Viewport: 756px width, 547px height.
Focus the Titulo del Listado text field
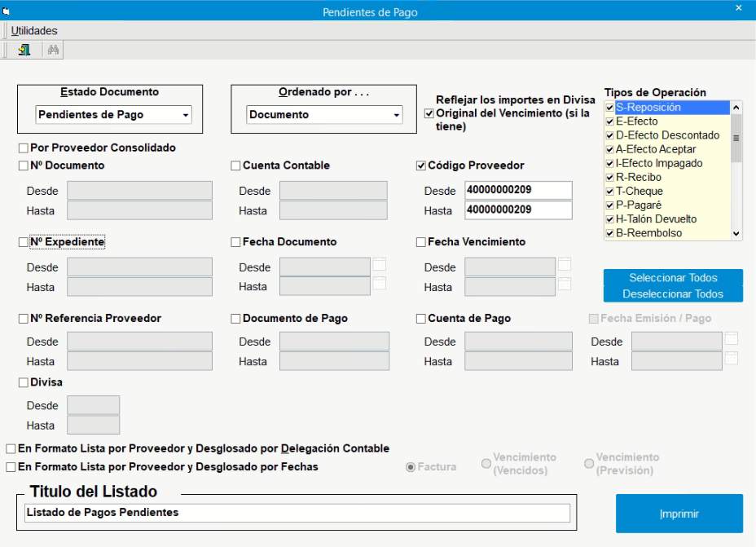[297, 513]
